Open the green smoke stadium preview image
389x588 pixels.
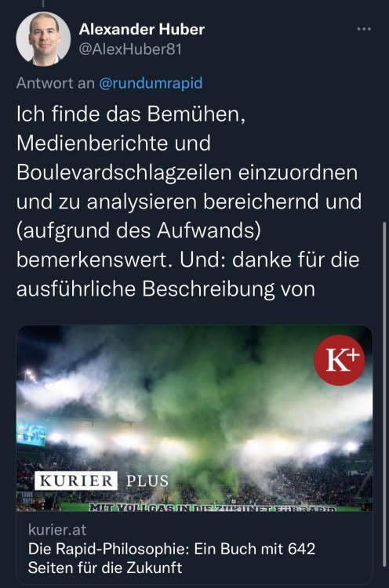(x=194, y=419)
